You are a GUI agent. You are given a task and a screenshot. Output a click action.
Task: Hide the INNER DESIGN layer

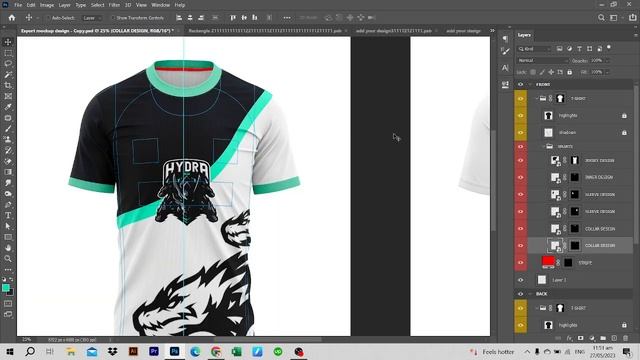(520, 178)
